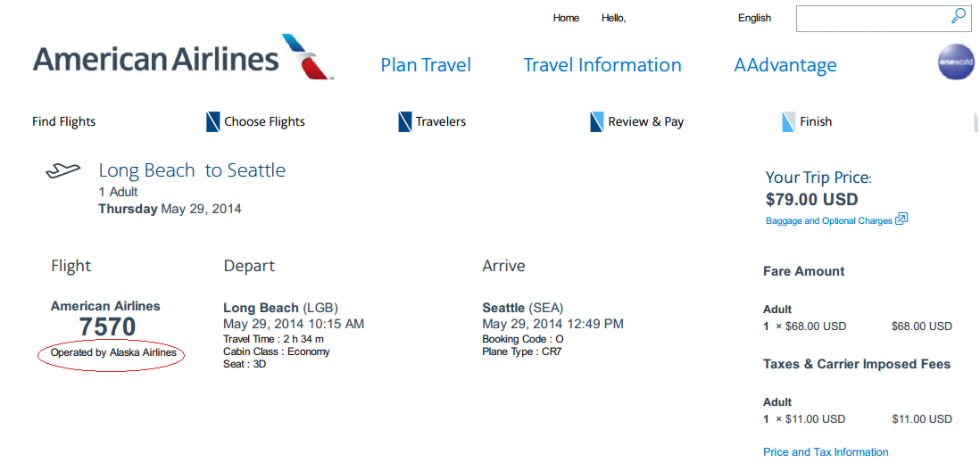Open the Travel Information menu
The width and height of the screenshot is (980, 471).
(x=602, y=65)
